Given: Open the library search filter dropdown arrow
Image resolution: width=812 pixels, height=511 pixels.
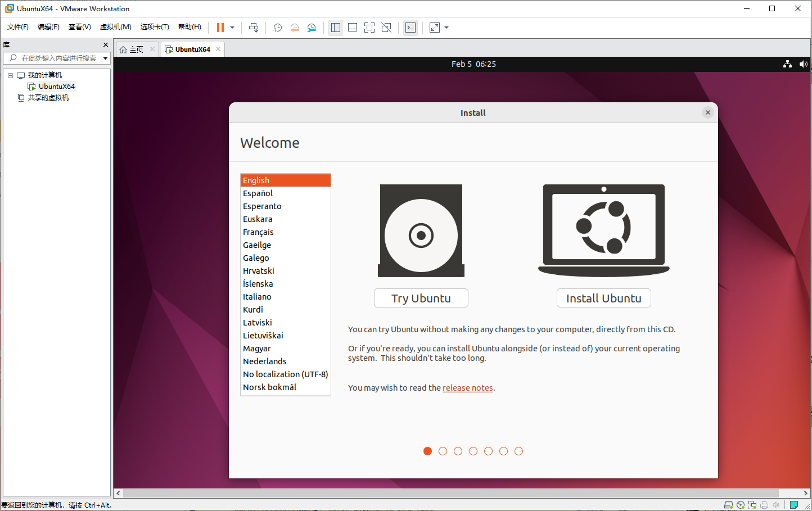Looking at the screenshot, I should (105, 58).
